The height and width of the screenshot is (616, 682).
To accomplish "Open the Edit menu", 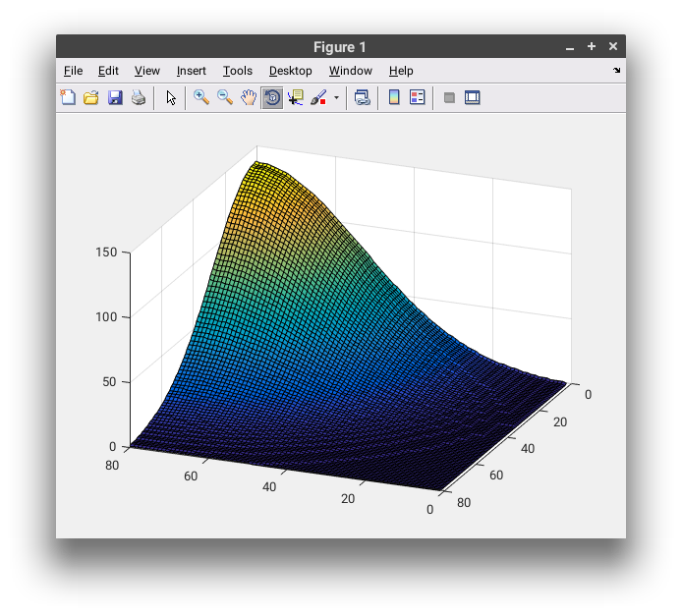I will click(x=108, y=71).
